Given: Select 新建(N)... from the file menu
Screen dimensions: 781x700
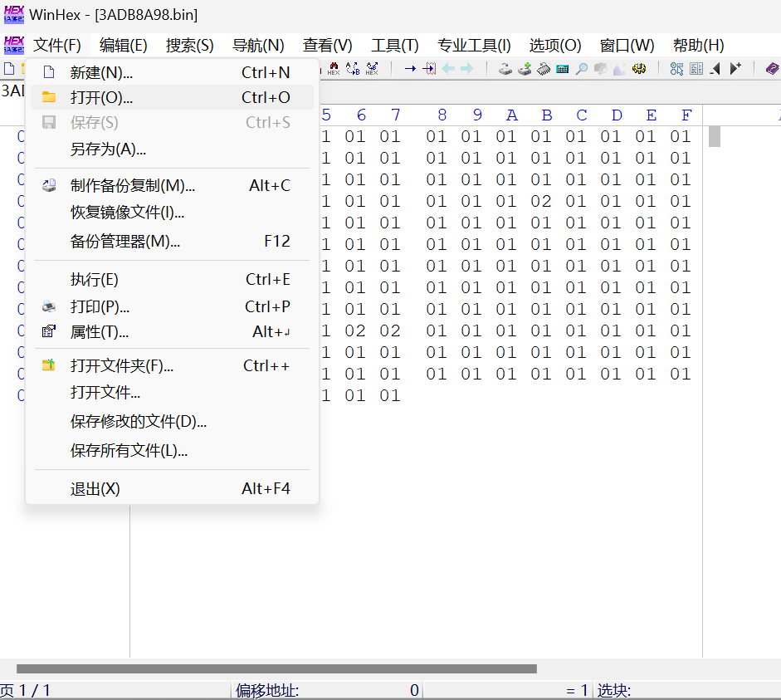Looking at the screenshot, I should [x=101, y=72].
